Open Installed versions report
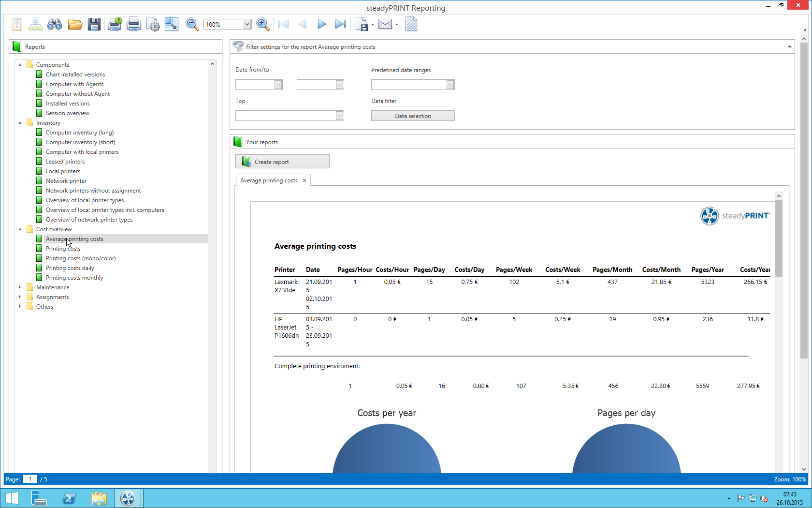This screenshot has height=508, width=812. coord(68,104)
